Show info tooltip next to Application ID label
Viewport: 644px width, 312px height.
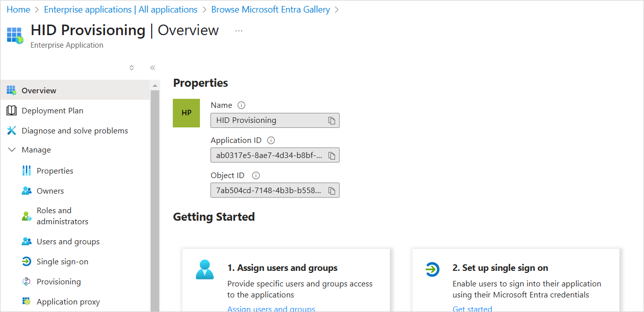click(271, 140)
